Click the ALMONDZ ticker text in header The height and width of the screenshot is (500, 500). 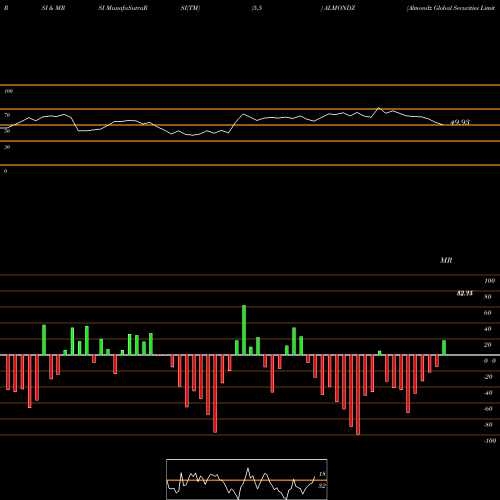pos(339,8)
